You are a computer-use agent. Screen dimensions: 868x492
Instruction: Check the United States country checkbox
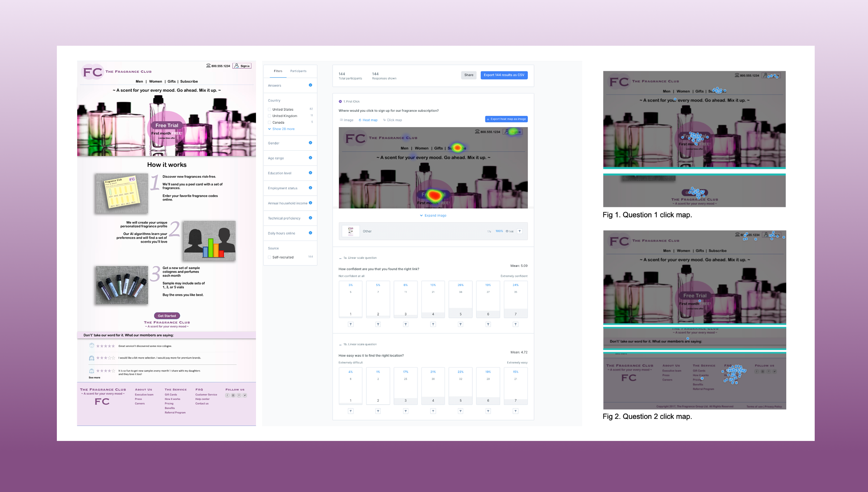pyautogui.click(x=270, y=109)
